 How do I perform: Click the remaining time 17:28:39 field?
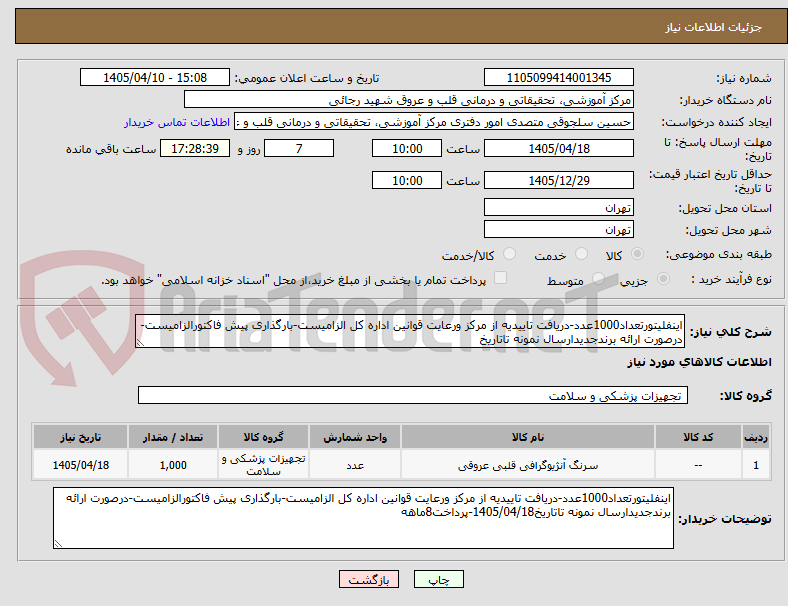[195, 148]
